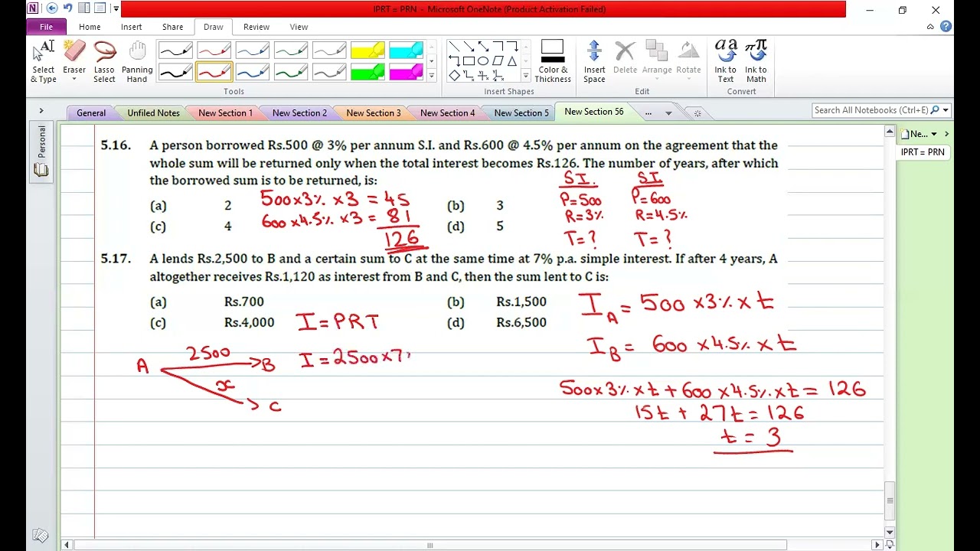
Task: Insert an oval shape
Action: click(x=483, y=60)
